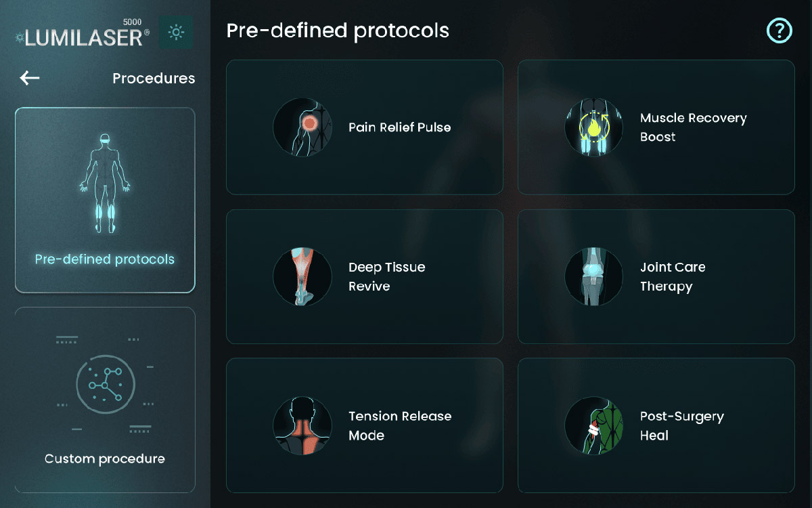Click the Tension Release Mode neck icon
The height and width of the screenshot is (508, 812).
coord(302,425)
